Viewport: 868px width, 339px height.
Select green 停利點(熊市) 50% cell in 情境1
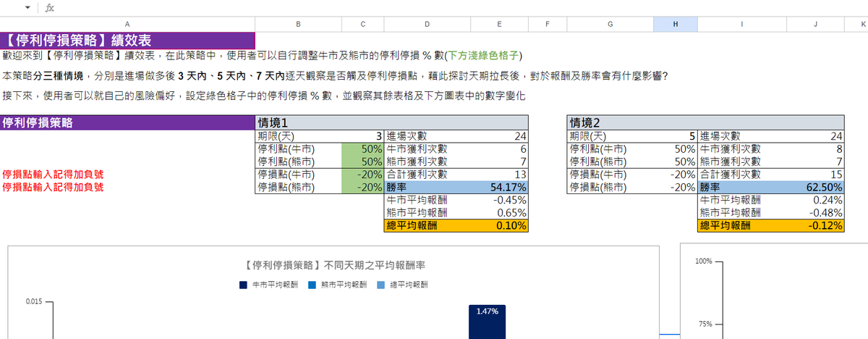(x=362, y=162)
